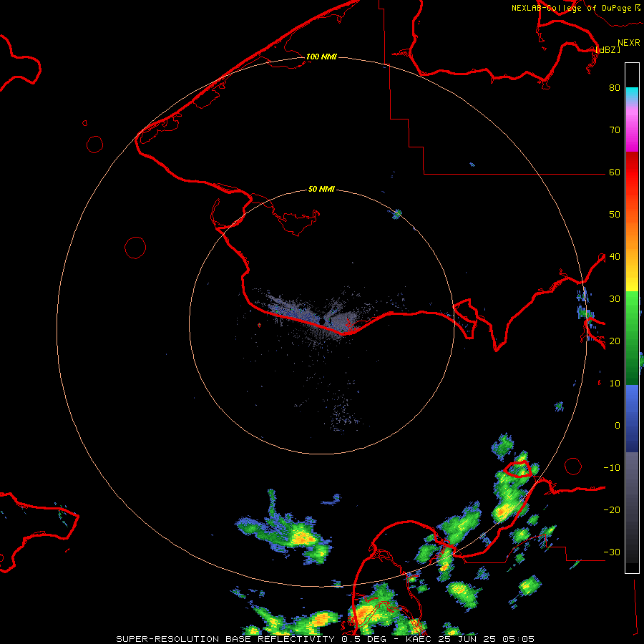
Task: Click the "60" dBZ scale value
Action: click(x=615, y=172)
